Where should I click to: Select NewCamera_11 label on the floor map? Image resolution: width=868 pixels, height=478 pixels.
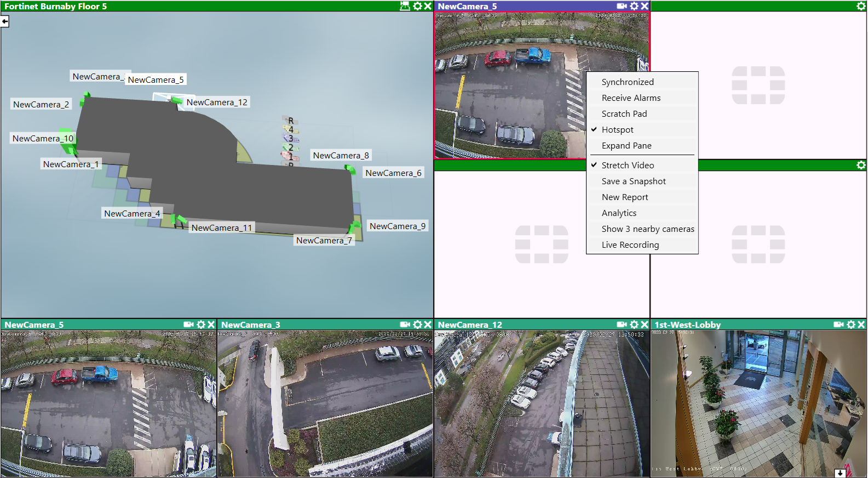222,228
